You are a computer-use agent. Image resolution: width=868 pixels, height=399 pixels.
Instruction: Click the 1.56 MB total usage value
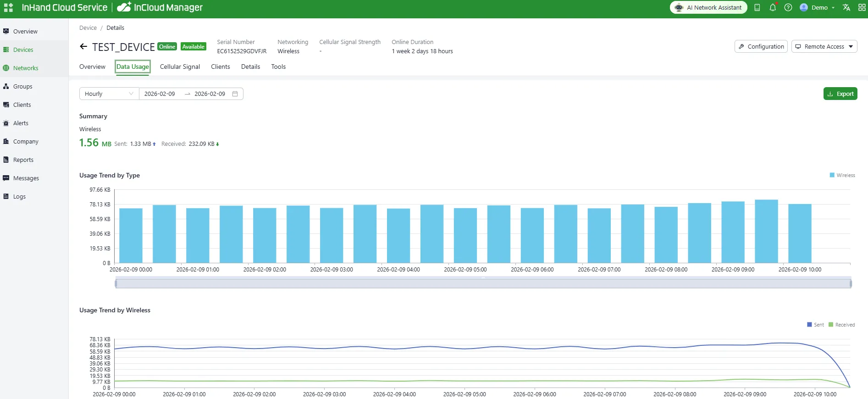tap(95, 143)
